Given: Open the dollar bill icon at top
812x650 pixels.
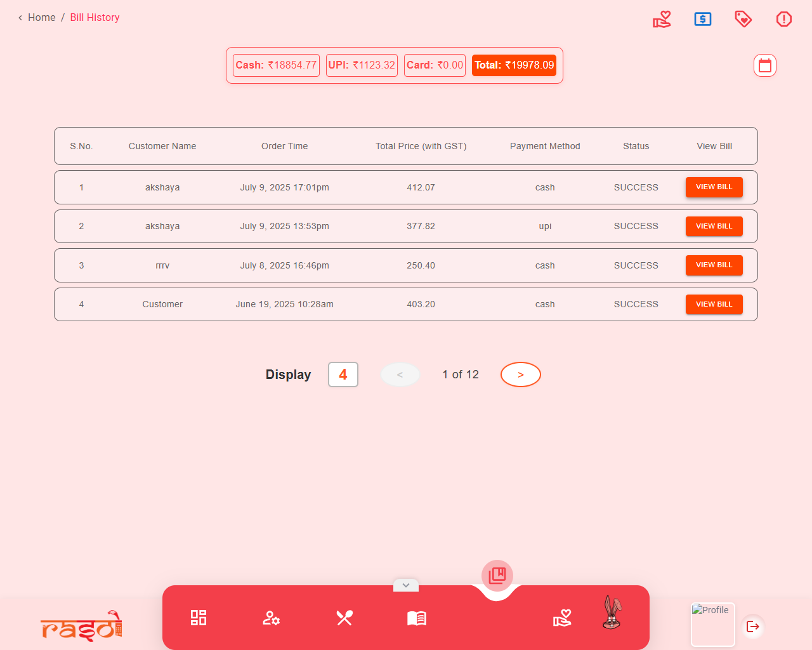Looking at the screenshot, I should (703, 19).
